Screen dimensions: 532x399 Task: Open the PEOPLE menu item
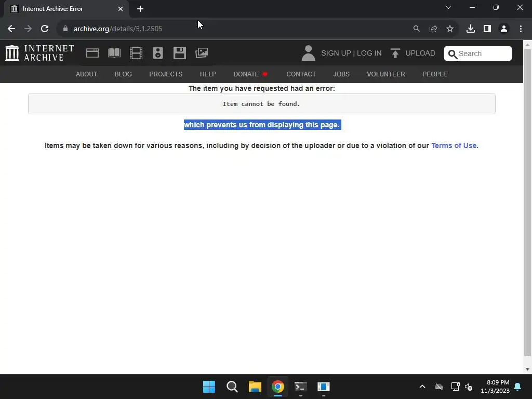click(435, 74)
